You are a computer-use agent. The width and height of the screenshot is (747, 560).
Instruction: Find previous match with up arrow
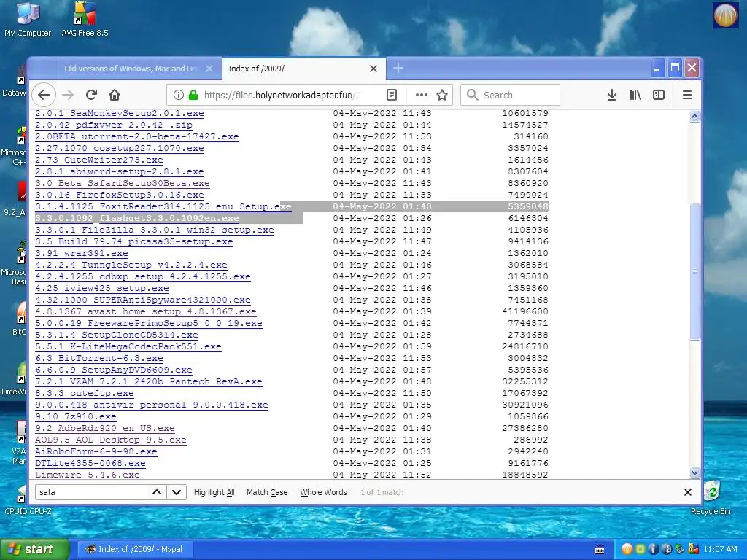point(157,492)
